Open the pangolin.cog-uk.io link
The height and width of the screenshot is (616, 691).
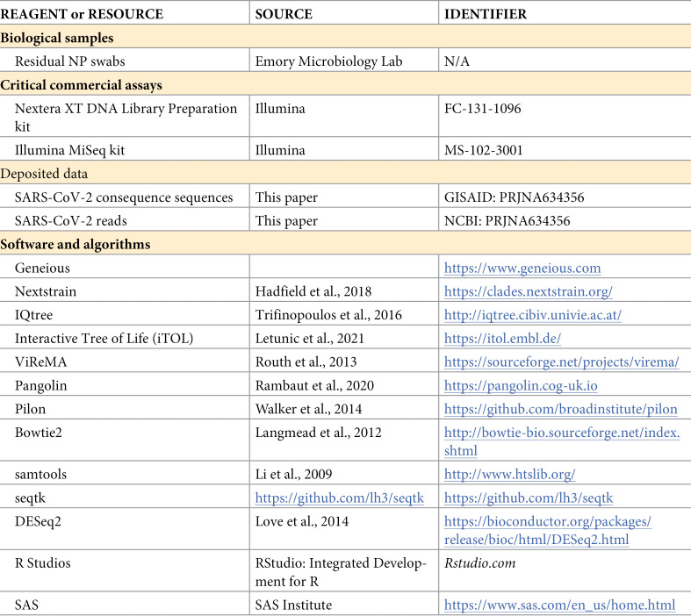521,385
